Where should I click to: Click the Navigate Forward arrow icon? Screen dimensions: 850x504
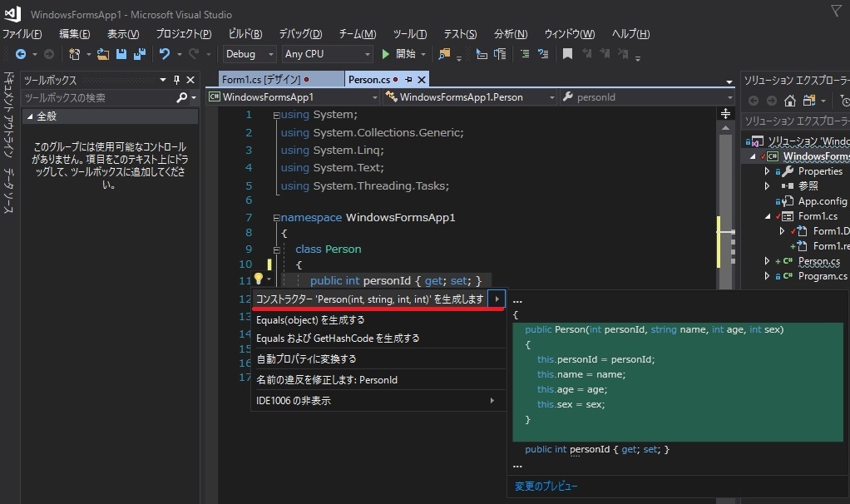(x=49, y=54)
